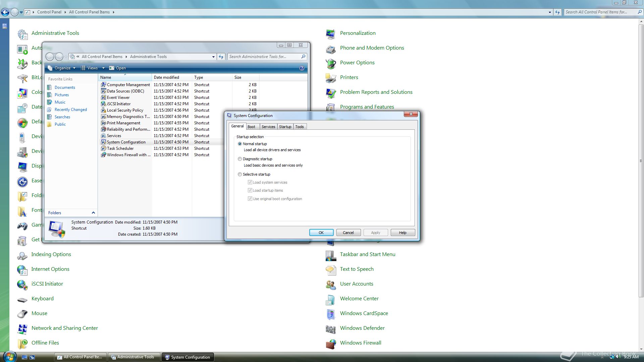Toggle Use original boot configuration checkbox
This screenshot has height=362, width=644.
tap(250, 199)
